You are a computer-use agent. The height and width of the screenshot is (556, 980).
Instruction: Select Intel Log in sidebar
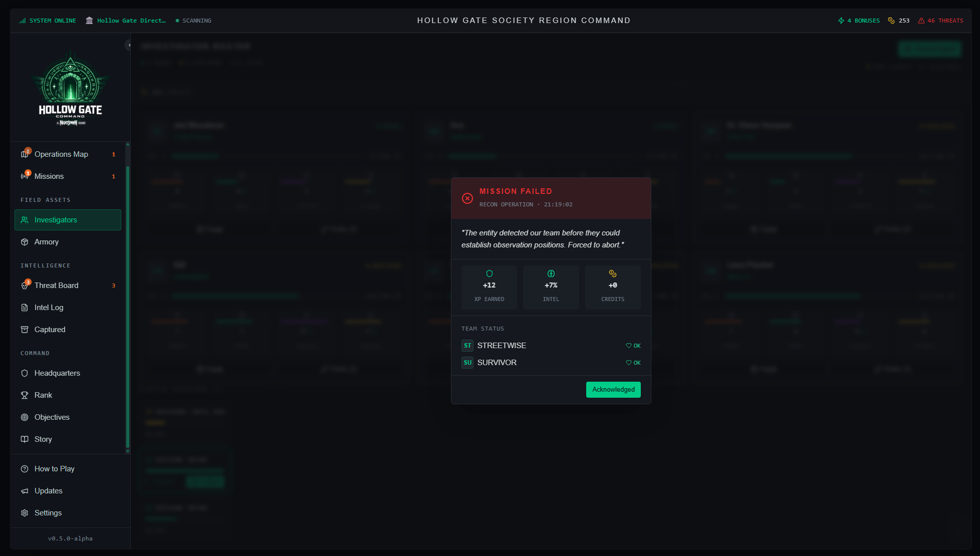click(x=49, y=308)
